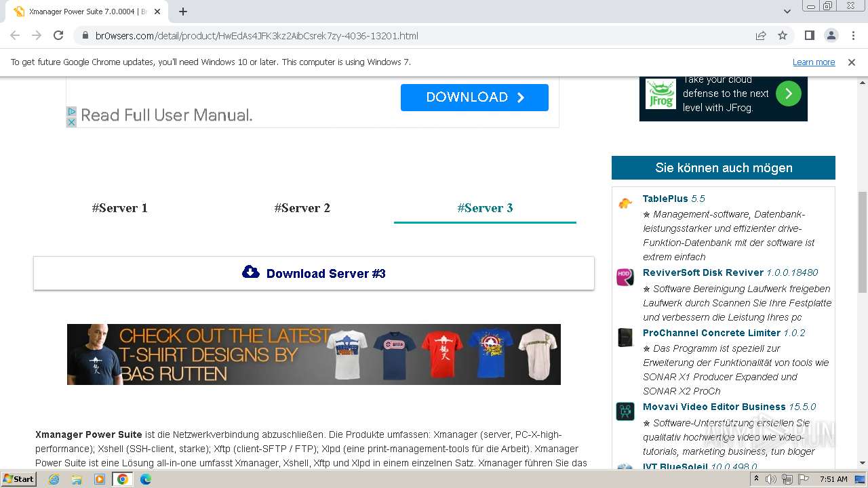This screenshot has height=488, width=868.
Task: Close the Xmanager Power Suite tab
Action: [x=158, y=12]
